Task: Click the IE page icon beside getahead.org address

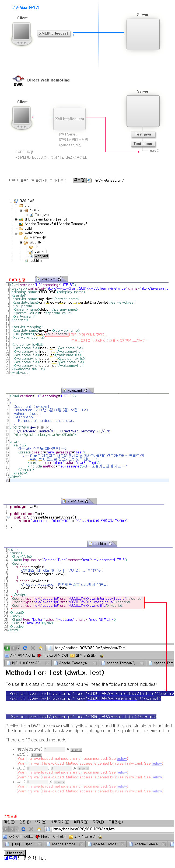Action: [x=89, y=180]
